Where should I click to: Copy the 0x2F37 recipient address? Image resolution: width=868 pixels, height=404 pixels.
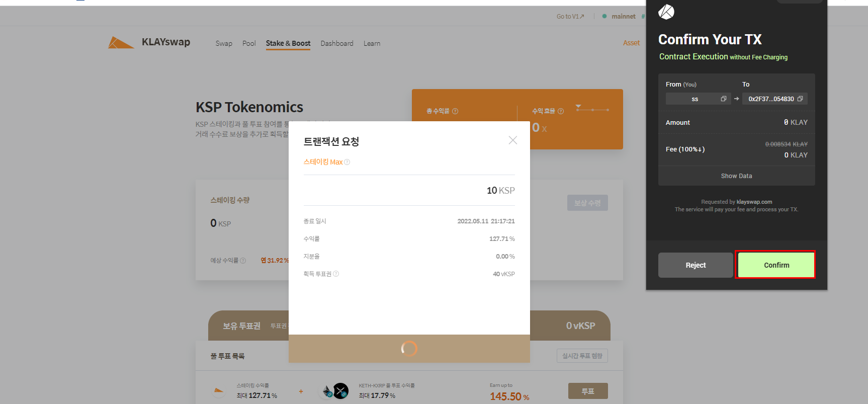pyautogui.click(x=800, y=99)
